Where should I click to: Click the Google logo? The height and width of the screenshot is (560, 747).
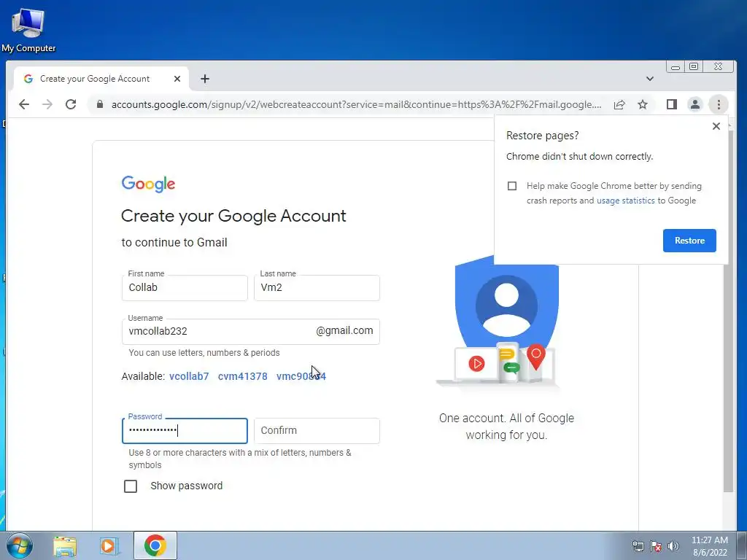point(148,184)
